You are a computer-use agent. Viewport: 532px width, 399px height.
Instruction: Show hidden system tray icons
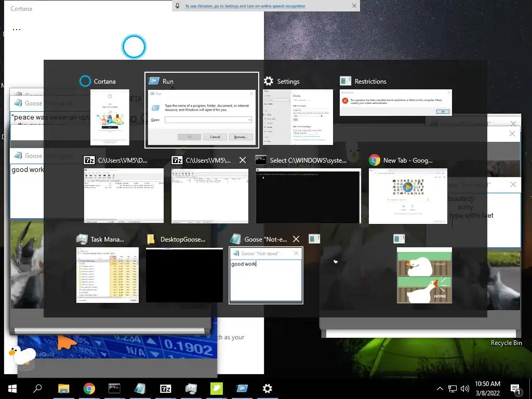440,389
